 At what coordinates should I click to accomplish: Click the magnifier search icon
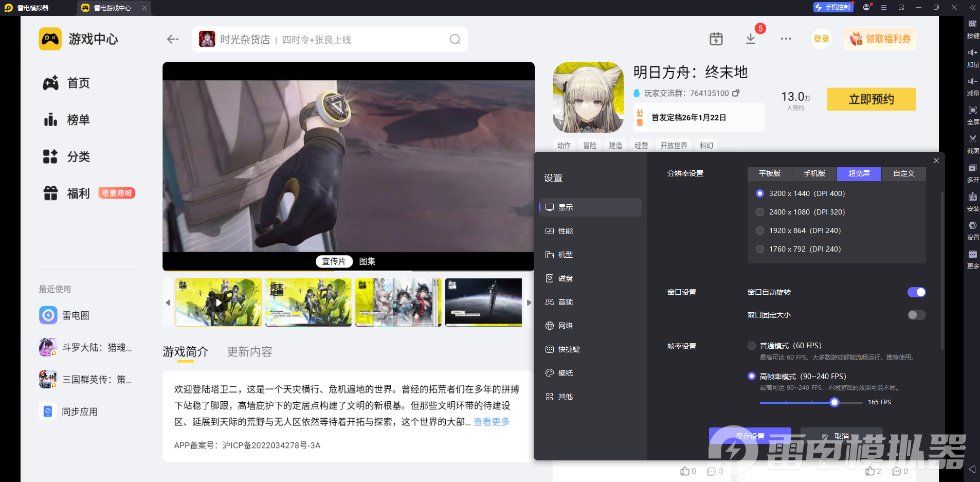point(455,40)
